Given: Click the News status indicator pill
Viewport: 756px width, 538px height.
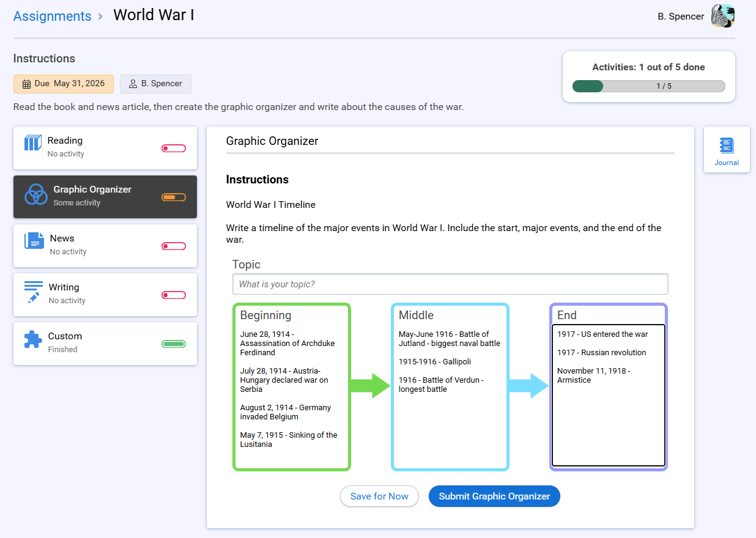Looking at the screenshot, I should (174, 246).
